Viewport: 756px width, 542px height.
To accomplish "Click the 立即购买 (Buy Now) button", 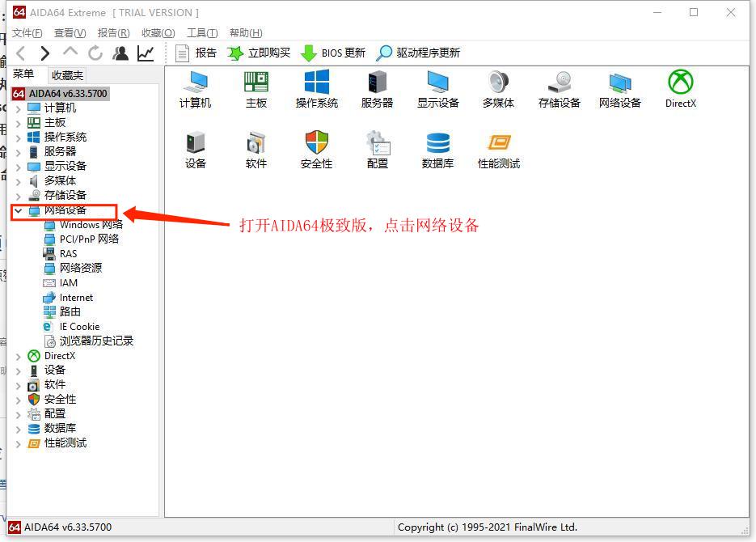I will (x=260, y=53).
